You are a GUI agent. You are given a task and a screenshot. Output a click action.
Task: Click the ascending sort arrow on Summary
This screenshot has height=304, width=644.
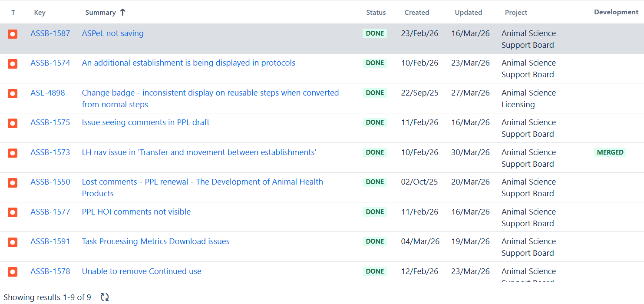click(122, 12)
